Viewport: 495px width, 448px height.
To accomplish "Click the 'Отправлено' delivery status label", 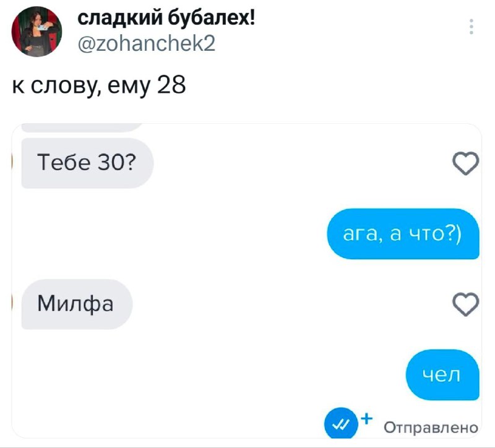I will point(431,428).
